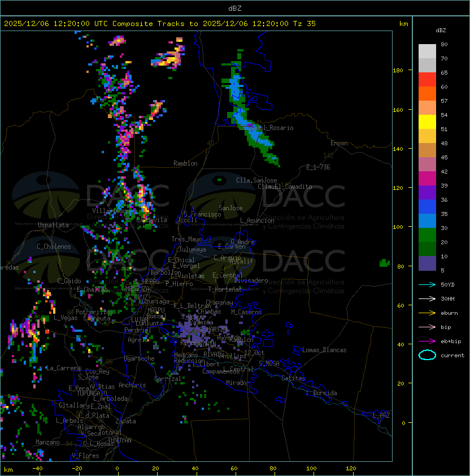Click the La_Carrera place label

tap(63, 368)
